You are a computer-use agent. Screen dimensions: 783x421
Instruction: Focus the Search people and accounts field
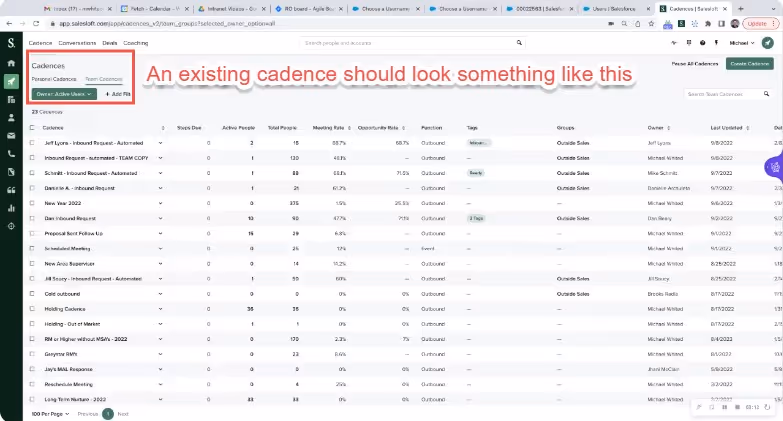(412, 43)
